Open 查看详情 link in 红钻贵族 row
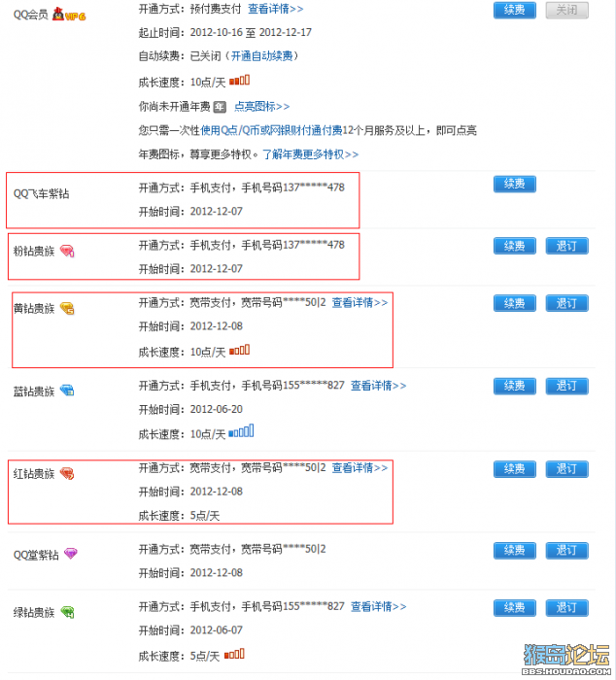Screen dimensions: 616x680 359,467
